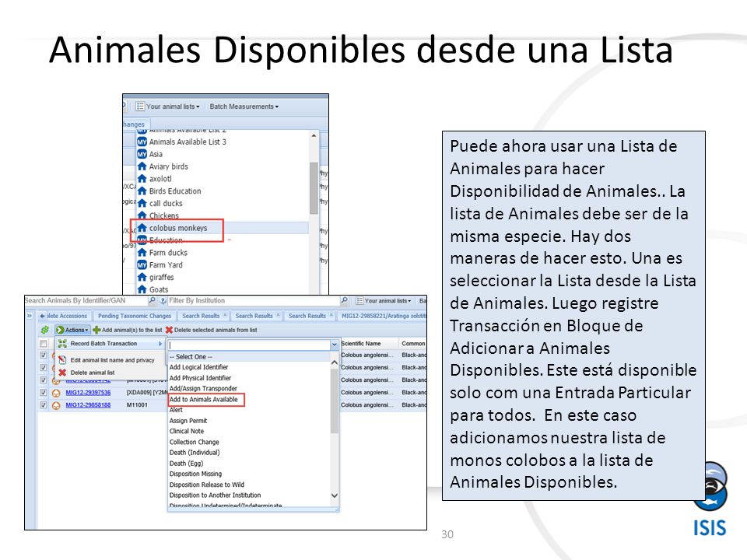Click the transaction type combo box arrow
Screen dimensions: 747x560
[x=335, y=345]
